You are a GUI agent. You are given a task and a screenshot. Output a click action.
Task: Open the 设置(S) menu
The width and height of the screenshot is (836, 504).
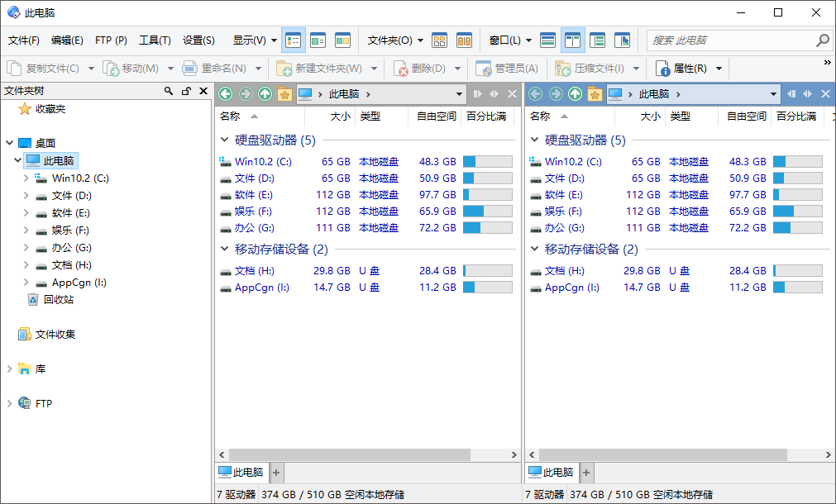198,40
